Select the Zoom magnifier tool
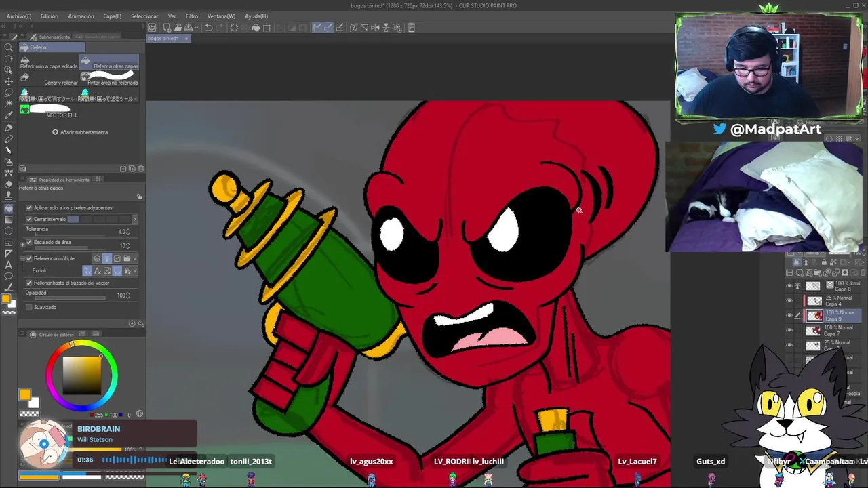 pyautogui.click(x=8, y=47)
